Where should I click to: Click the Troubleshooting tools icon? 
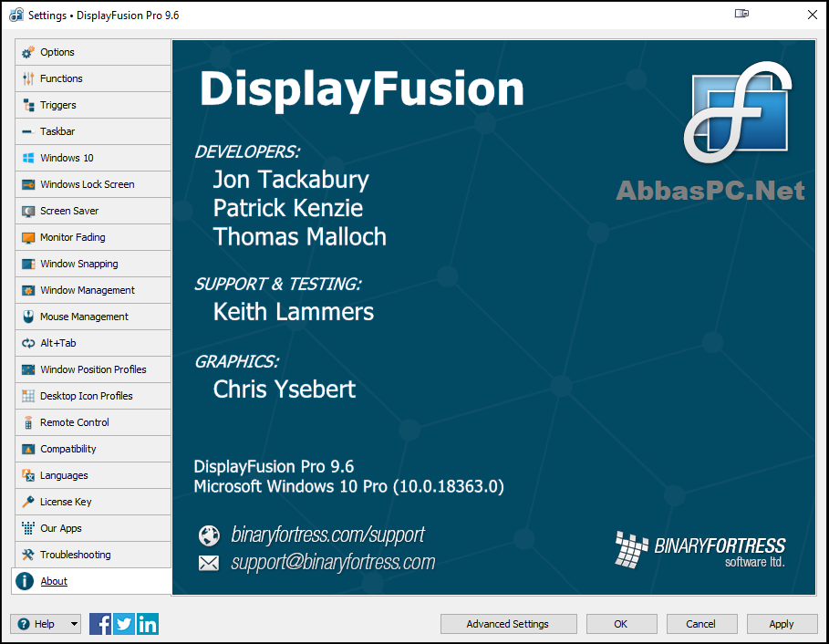[x=28, y=555]
